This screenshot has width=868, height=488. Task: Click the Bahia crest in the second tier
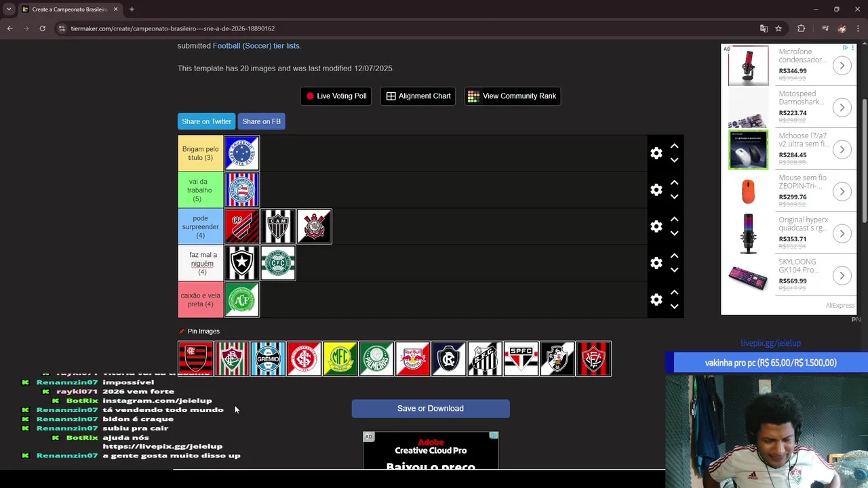[241, 190]
